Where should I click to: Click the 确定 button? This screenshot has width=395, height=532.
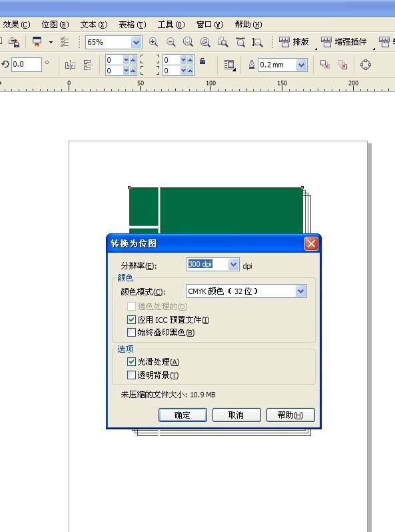(x=183, y=415)
